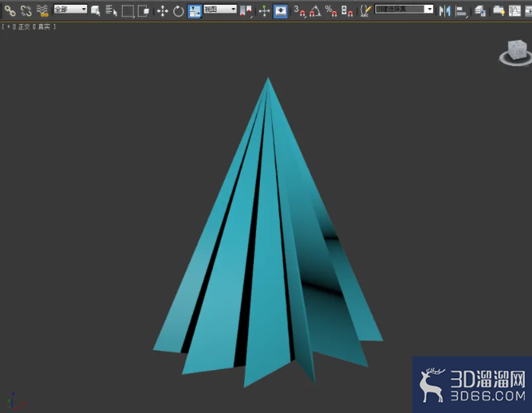
Task: Open Edit Named Selection Sets
Action: [365, 11]
